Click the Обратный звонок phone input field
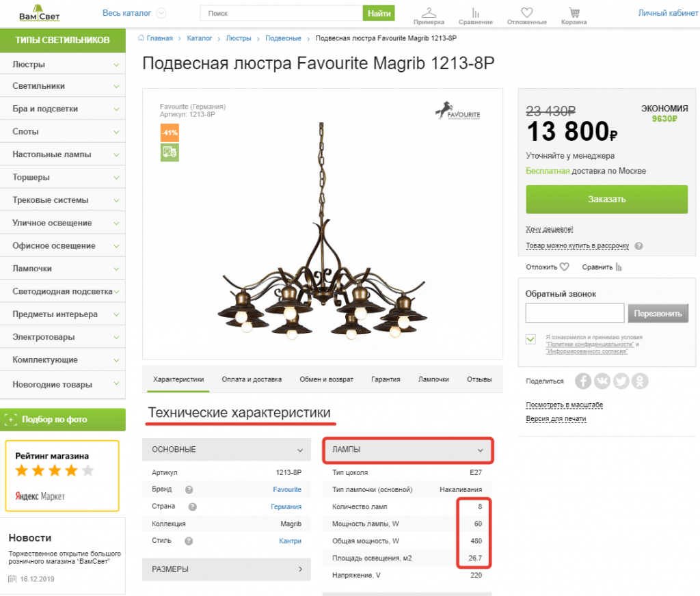The image size is (700, 596). 574,313
